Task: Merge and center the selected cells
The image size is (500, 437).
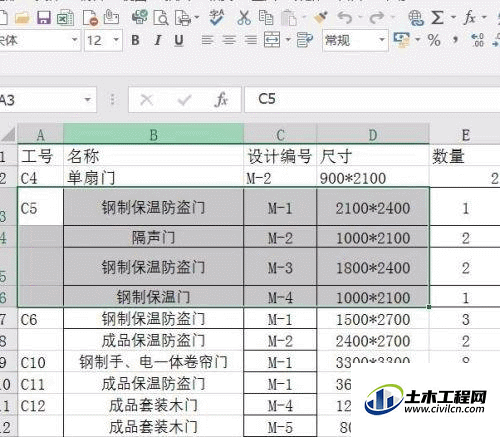Action: coord(272,40)
